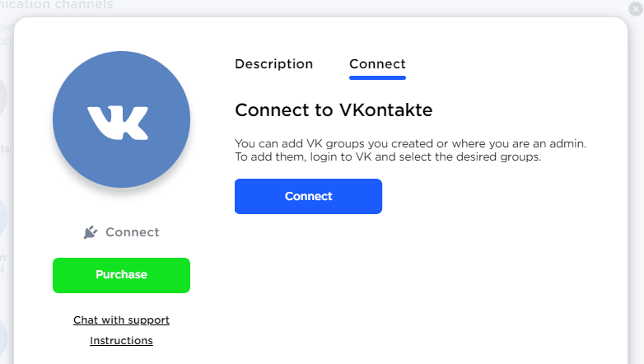
Task: Click the text line about adding VK groups
Action: pyautogui.click(x=410, y=143)
